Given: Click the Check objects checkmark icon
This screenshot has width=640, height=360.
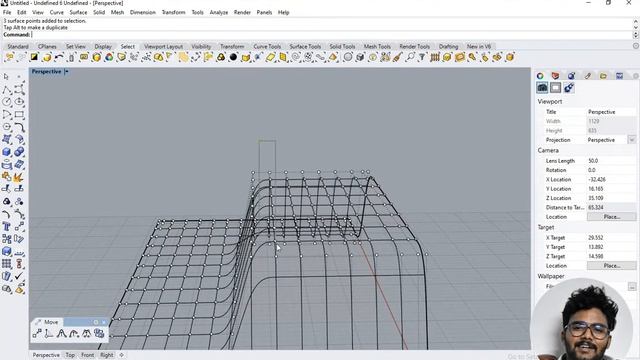Looking at the screenshot, I should [19, 276].
